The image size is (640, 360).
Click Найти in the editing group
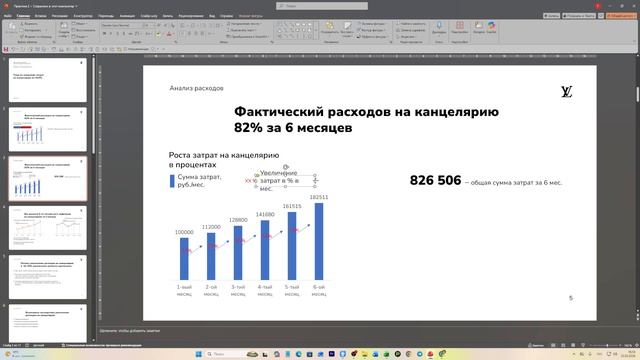pos(410,24)
